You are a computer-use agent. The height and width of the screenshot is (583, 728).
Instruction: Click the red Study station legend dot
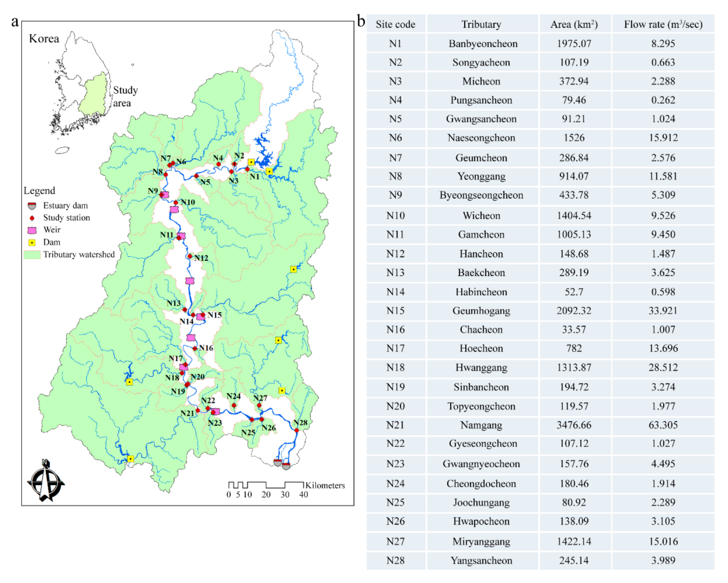(x=32, y=218)
